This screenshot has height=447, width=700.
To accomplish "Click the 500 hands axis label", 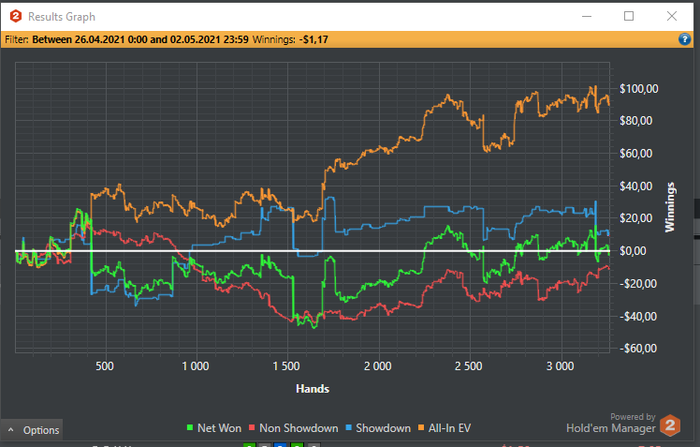I will 104,366.
